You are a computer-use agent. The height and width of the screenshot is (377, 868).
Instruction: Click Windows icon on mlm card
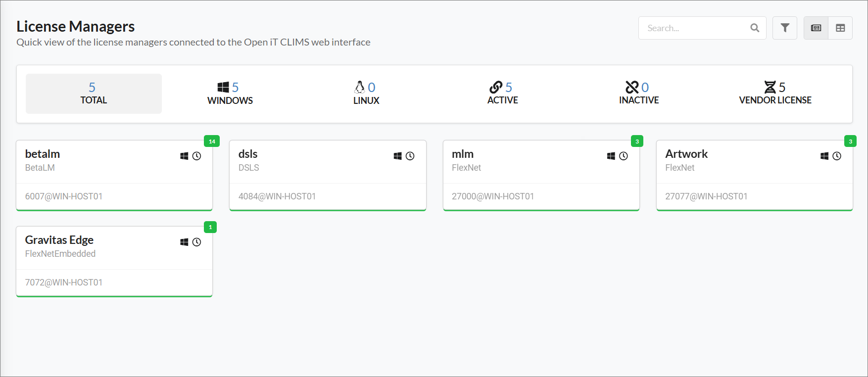pos(611,156)
